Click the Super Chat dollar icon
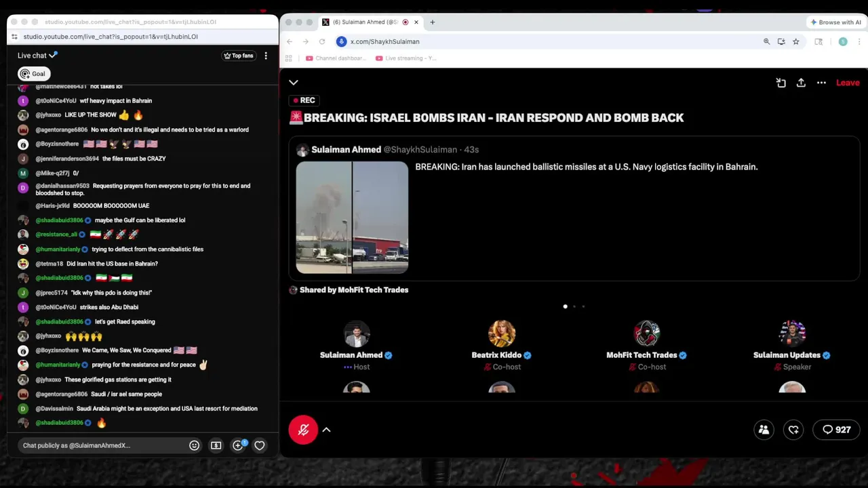 [x=216, y=446]
